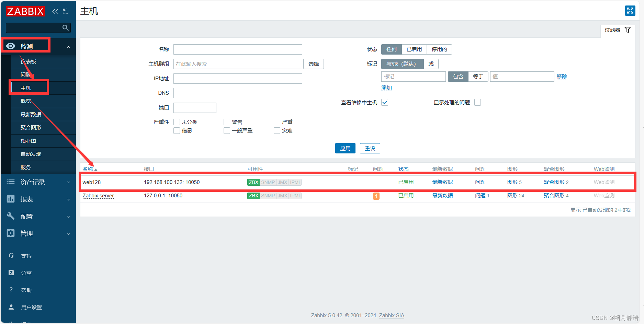Select 任何 status option
Screen dimensions: 644x324
coord(392,49)
